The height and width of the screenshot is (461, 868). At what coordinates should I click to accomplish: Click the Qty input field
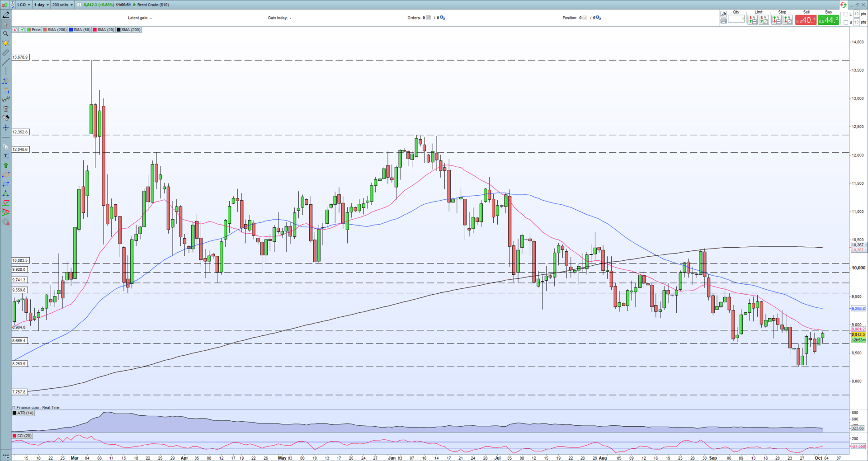click(736, 19)
